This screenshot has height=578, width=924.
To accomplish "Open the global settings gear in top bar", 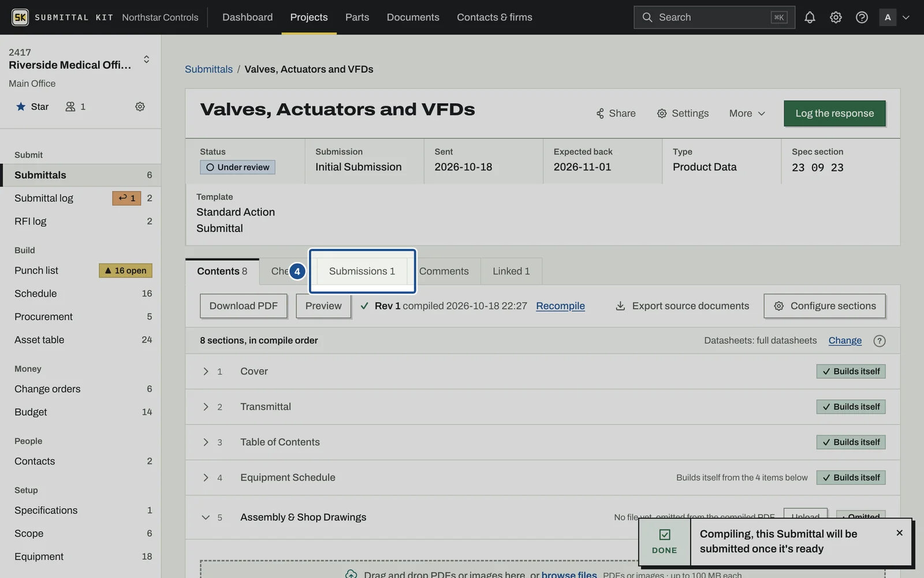I will (x=836, y=17).
